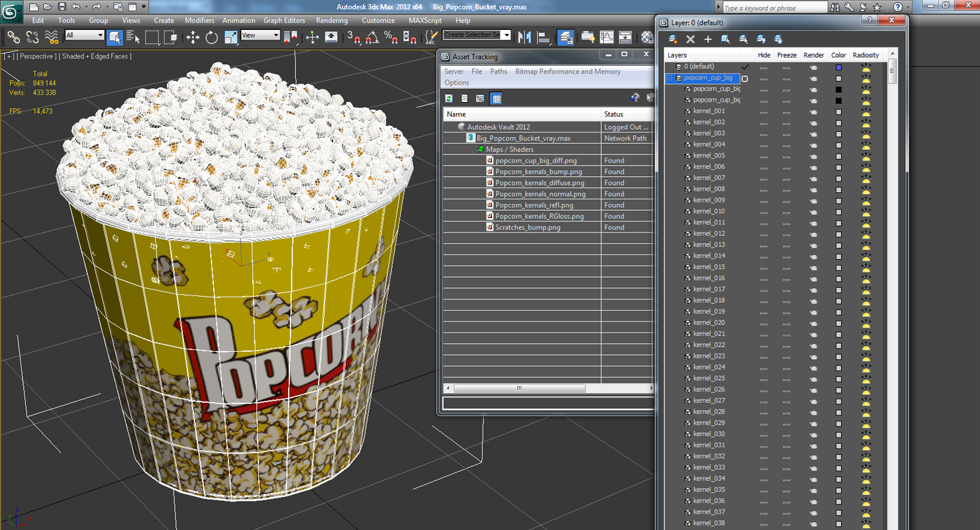980x530 pixels.
Task: Open the Modifiers menu
Action: (x=199, y=21)
